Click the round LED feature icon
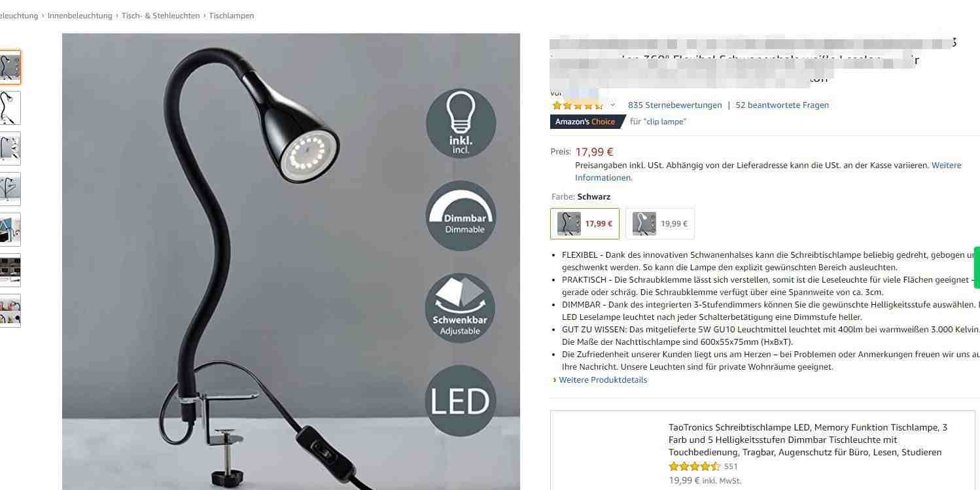The height and width of the screenshot is (490, 980). click(x=461, y=400)
